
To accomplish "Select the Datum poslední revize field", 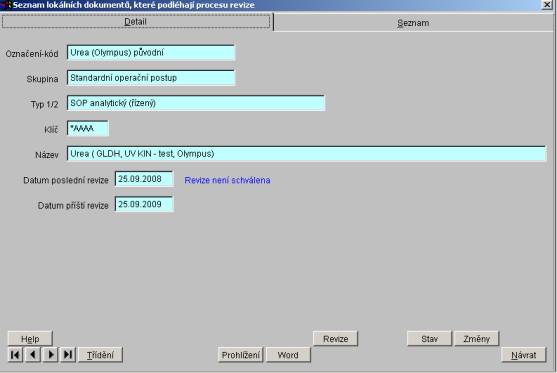I will (x=144, y=179).
